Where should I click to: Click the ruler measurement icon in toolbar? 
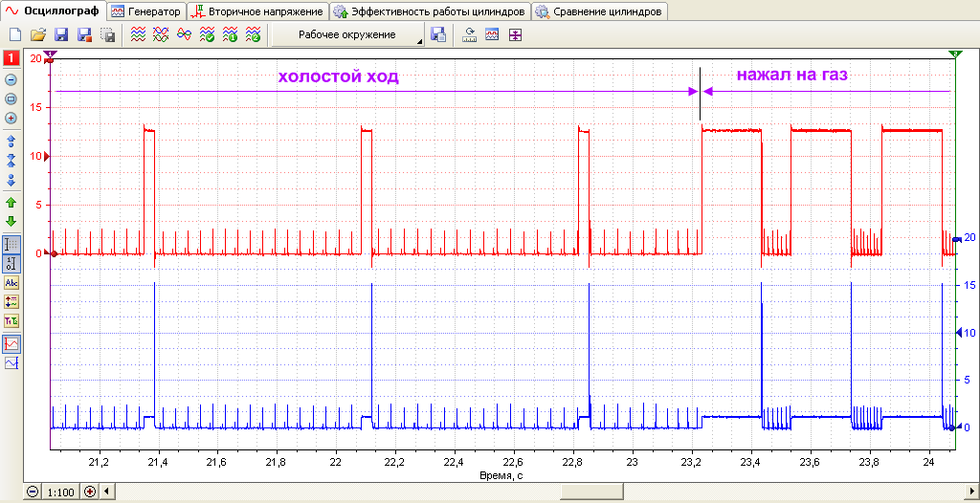tap(469, 35)
